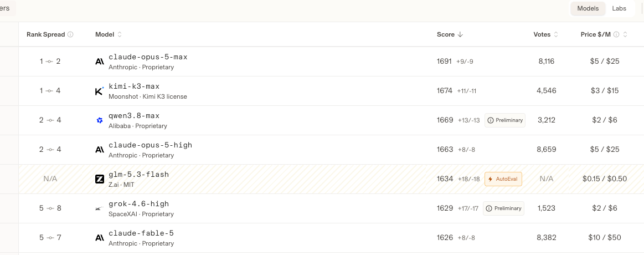This screenshot has width=644, height=255.
Task: Click the Z.ai logo next to glm-5.3-flash
Action: [99, 179]
